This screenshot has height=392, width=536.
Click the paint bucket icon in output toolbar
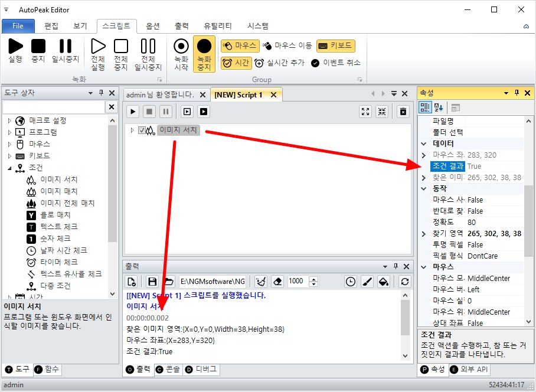point(384,282)
